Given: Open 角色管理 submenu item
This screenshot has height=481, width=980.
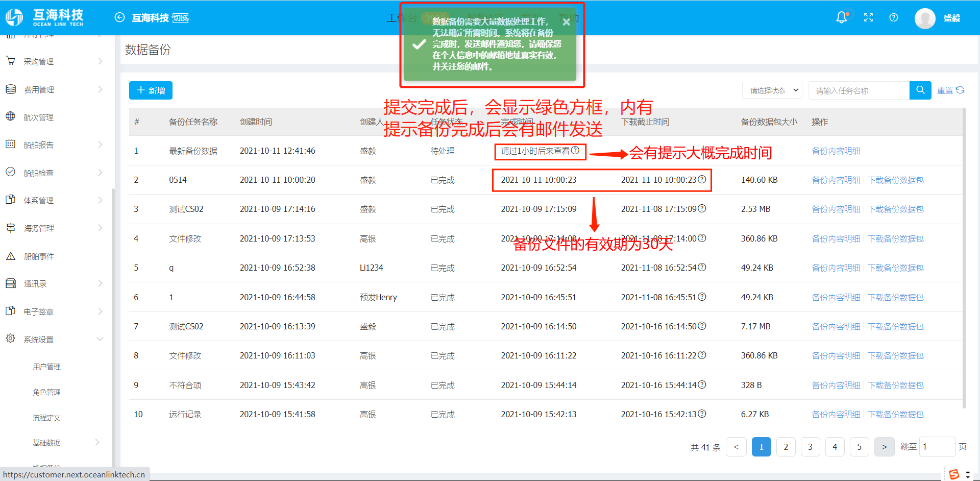Looking at the screenshot, I should click(46, 392).
